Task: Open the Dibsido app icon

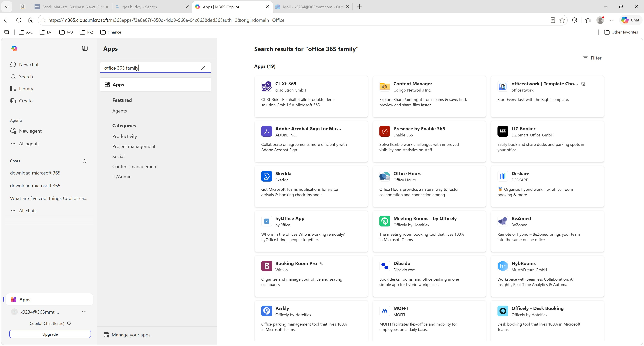Action: 385,266
